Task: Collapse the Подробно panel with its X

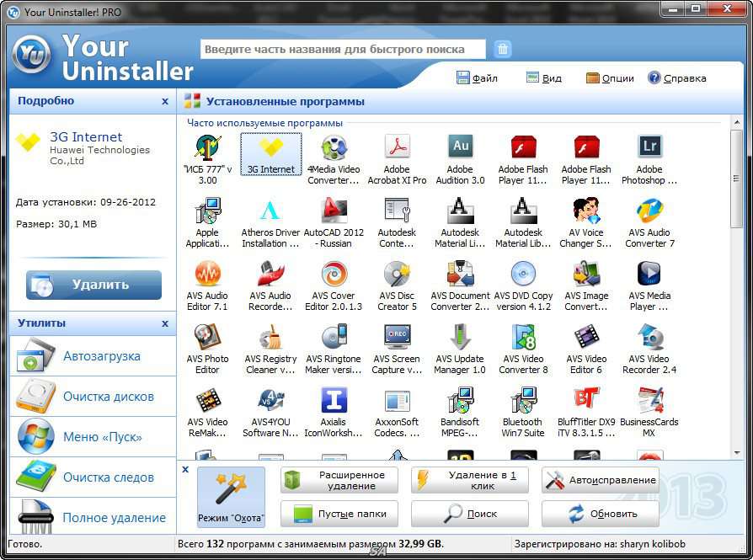Action: coord(165,101)
